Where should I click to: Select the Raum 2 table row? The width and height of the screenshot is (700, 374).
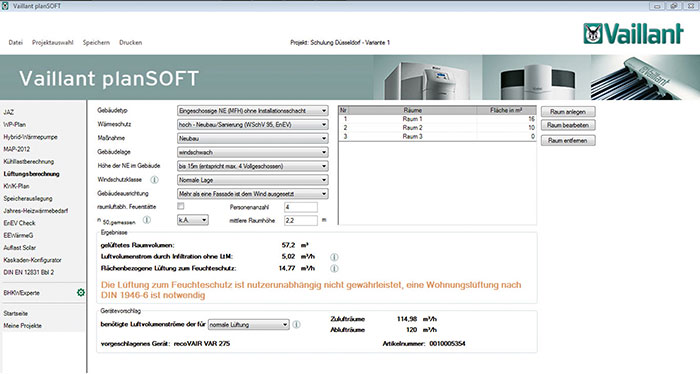coord(438,128)
